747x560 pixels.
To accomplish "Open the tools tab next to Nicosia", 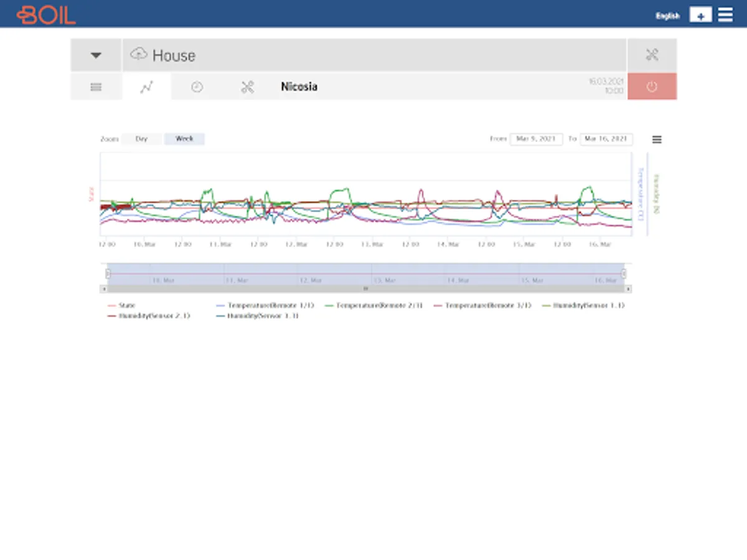I will (x=247, y=87).
